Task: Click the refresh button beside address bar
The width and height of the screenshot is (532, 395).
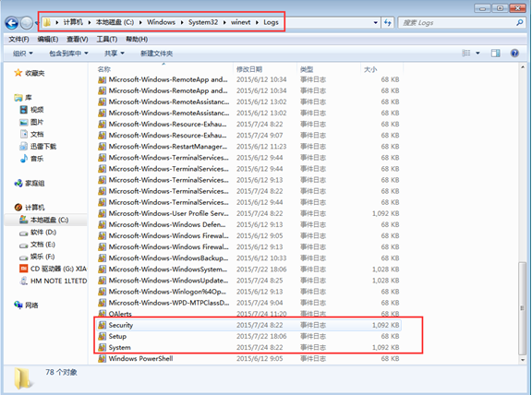Action: [388, 23]
